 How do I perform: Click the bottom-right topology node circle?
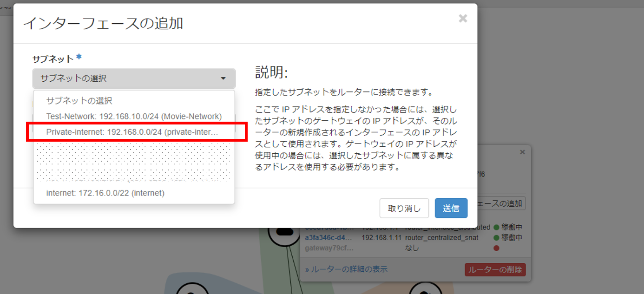point(424,289)
